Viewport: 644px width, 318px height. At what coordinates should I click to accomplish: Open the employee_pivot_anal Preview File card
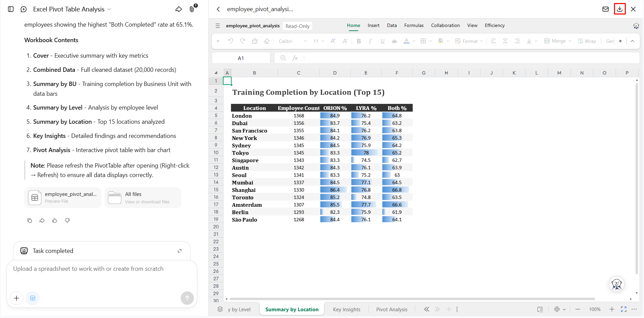pos(63,198)
